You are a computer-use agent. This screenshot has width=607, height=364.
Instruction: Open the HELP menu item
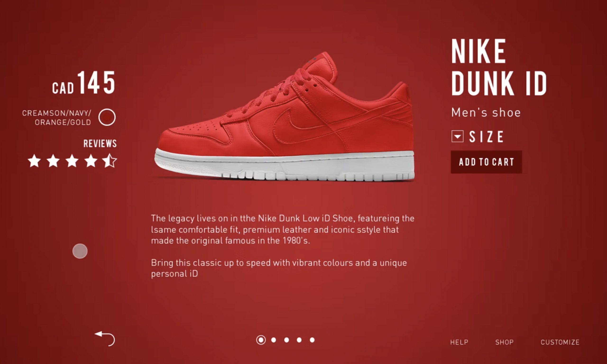(x=459, y=342)
